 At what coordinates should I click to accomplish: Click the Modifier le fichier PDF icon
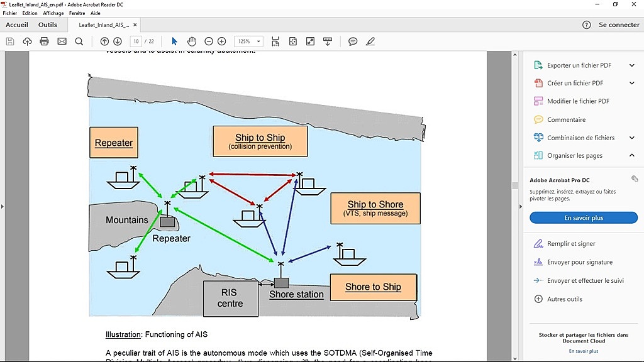(x=538, y=101)
